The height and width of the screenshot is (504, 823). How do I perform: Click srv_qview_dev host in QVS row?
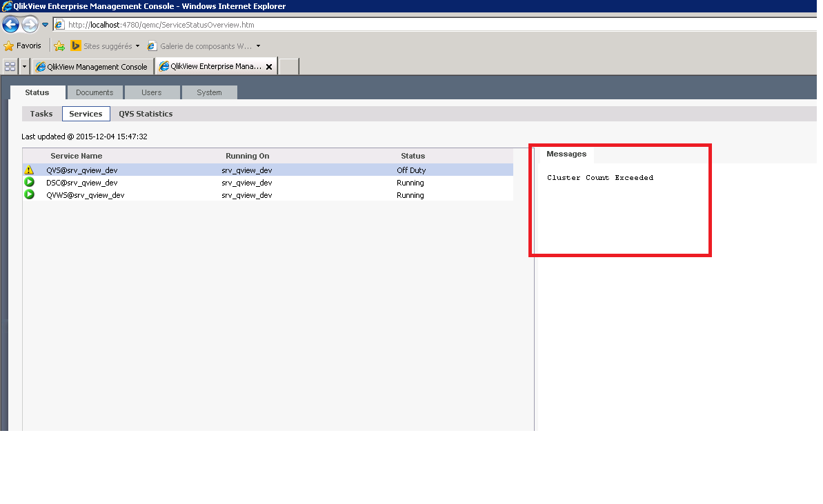247,170
